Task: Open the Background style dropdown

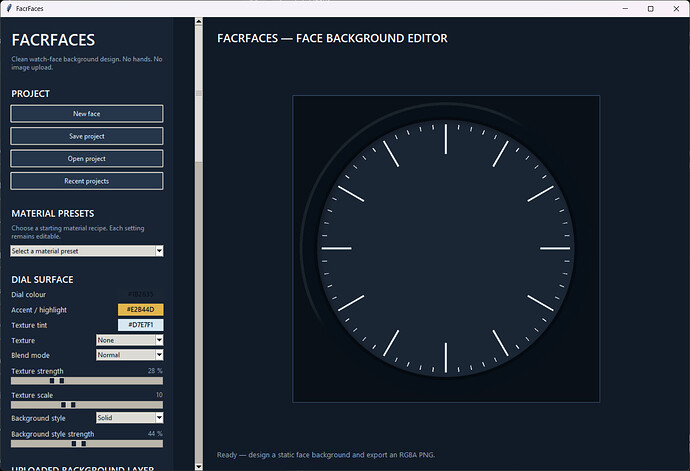Action: pos(130,418)
